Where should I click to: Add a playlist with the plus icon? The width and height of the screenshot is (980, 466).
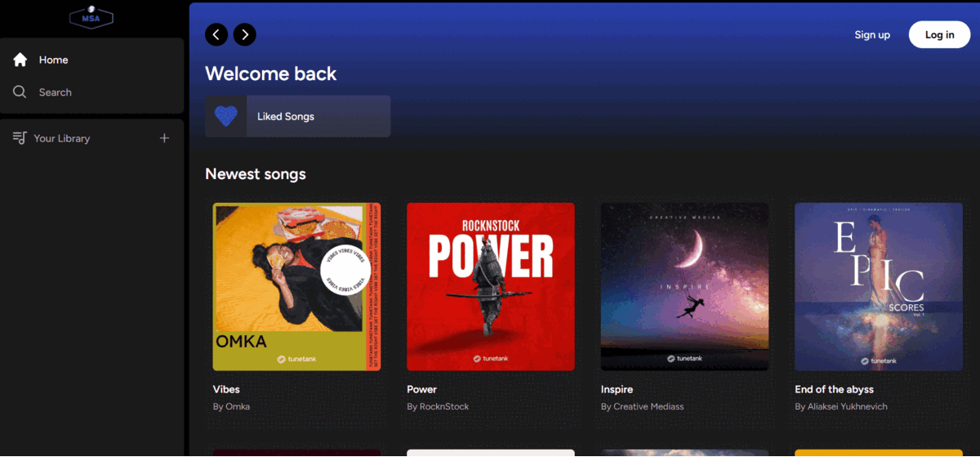click(x=164, y=138)
